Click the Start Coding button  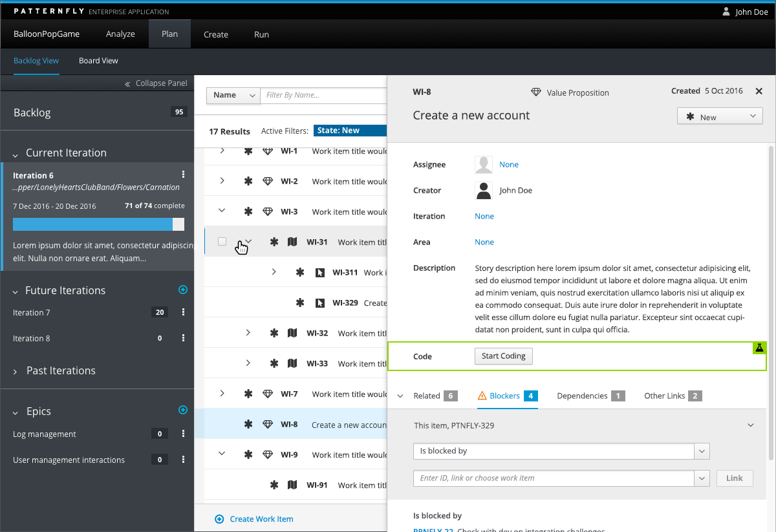[x=504, y=356]
